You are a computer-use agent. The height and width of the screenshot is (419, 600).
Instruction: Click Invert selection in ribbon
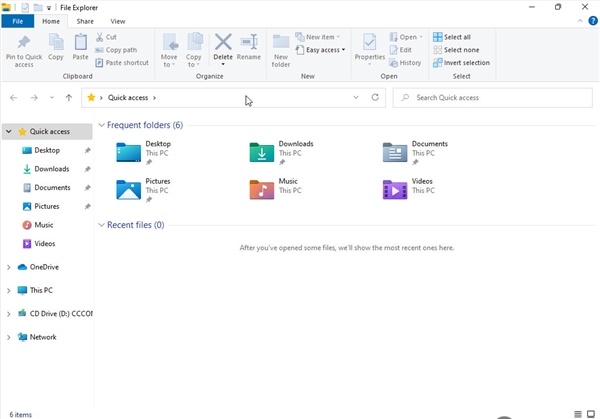pyautogui.click(x=461, y=62)
